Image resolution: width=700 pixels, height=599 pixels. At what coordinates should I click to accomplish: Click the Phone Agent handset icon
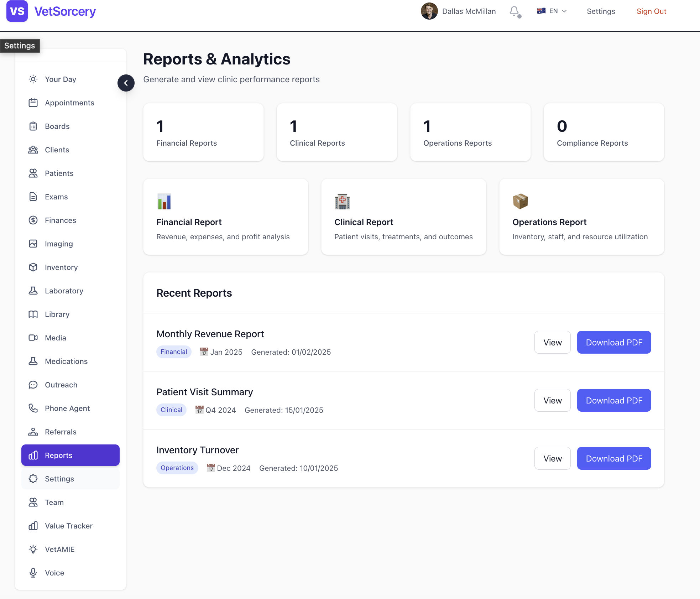(x=33, y=408)
